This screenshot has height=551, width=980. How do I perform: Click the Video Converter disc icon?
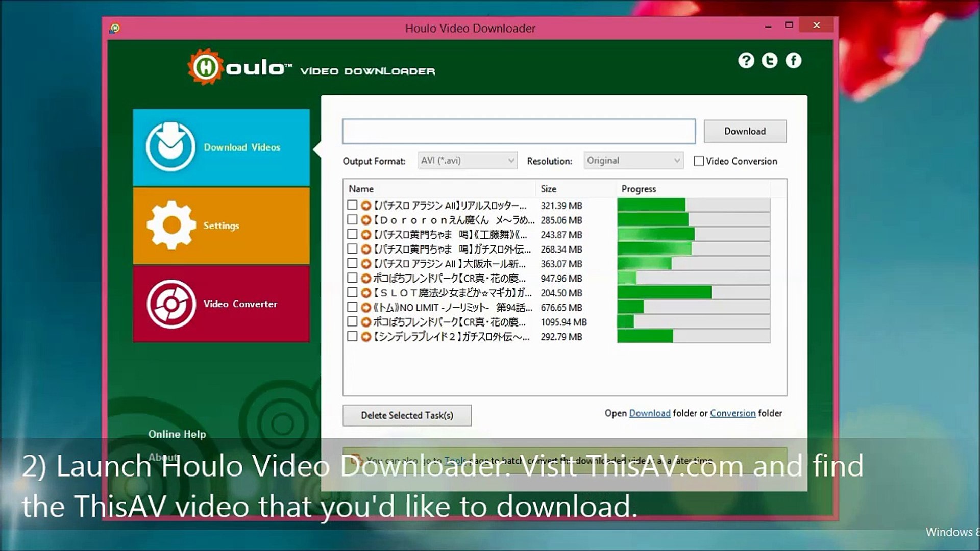point(171,304)
